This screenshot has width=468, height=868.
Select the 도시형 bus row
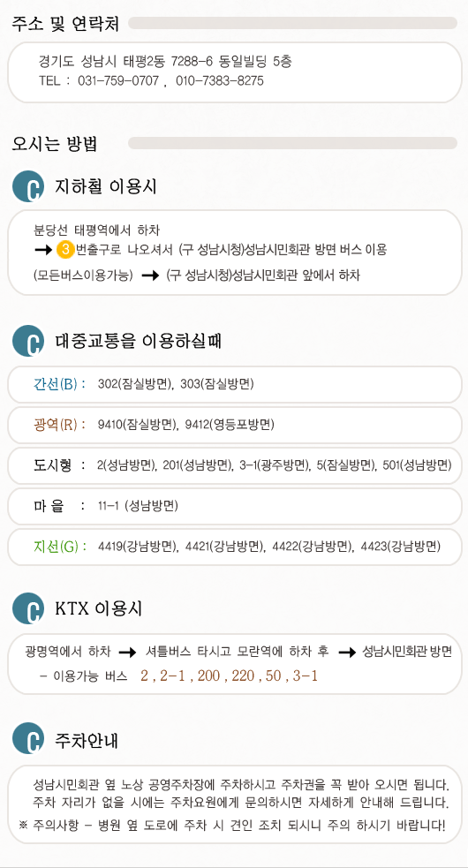[234, 465]
